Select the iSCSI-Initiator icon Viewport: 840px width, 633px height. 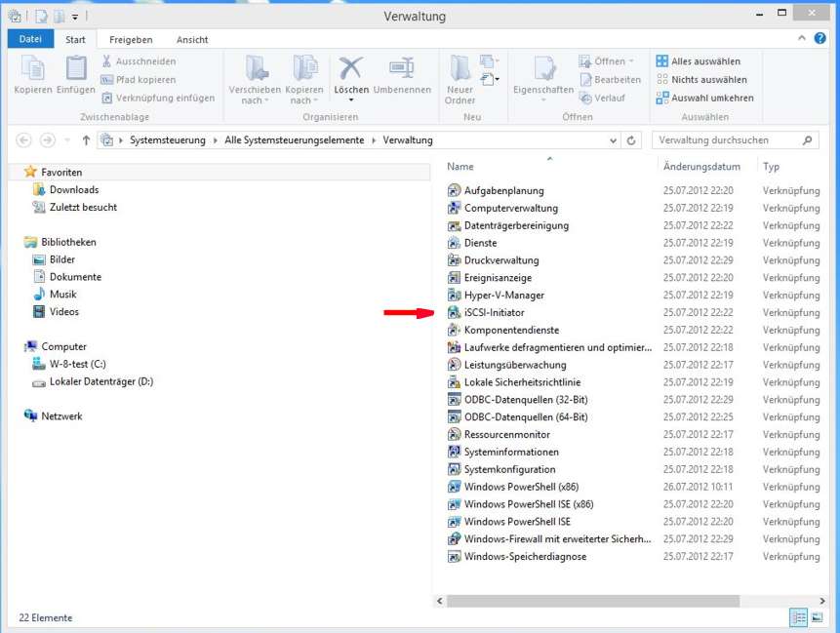click(x=454, y=312)
